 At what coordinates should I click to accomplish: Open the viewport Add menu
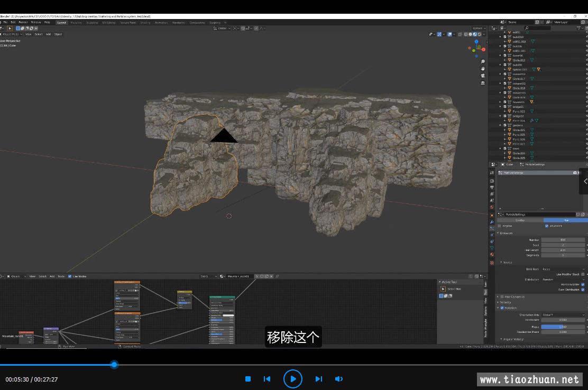coord(48,34)
